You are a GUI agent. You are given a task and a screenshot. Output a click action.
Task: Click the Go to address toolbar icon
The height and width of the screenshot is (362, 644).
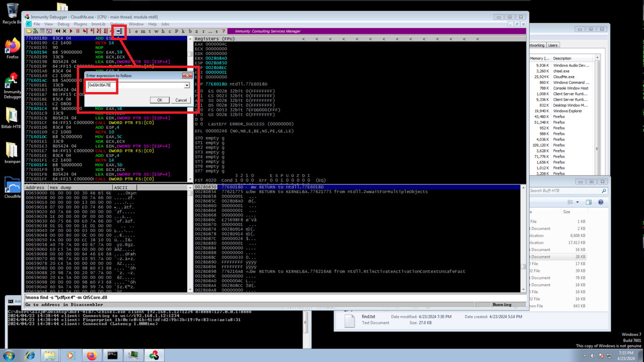(x=119, y=31)
